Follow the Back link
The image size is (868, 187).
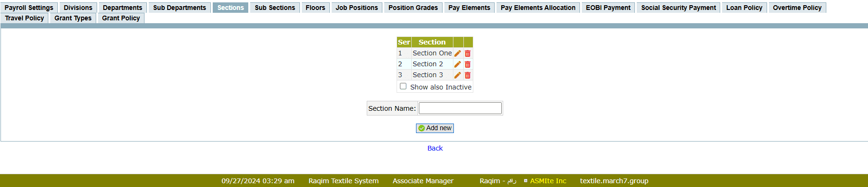(x=435, y=148)
